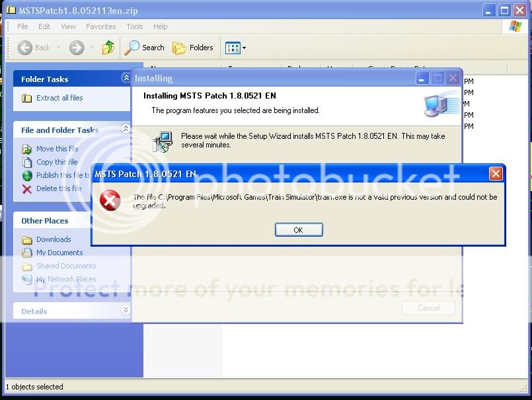Click the Shared Documents folder icon

pyautogui.click(x=27, y=266)
